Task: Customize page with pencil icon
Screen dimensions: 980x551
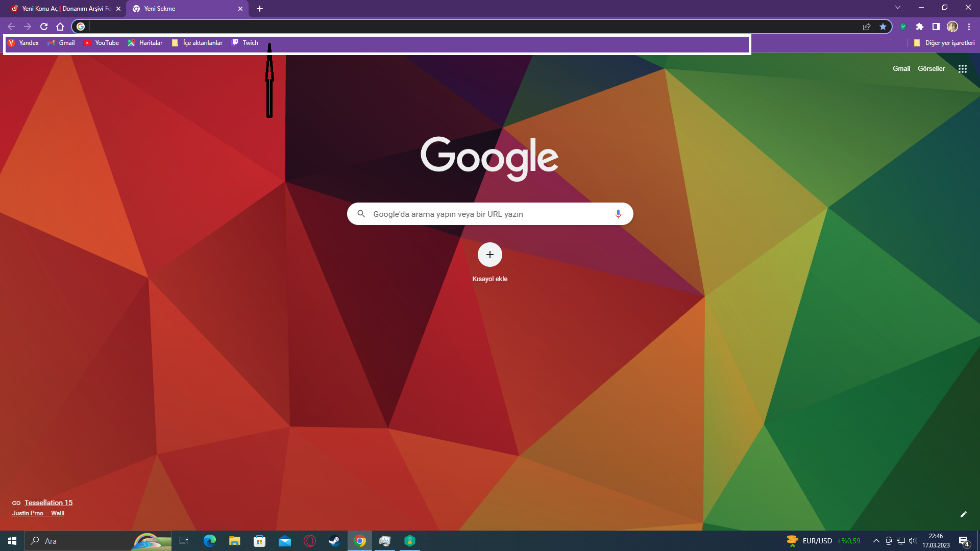Action: tap(963, 514)
